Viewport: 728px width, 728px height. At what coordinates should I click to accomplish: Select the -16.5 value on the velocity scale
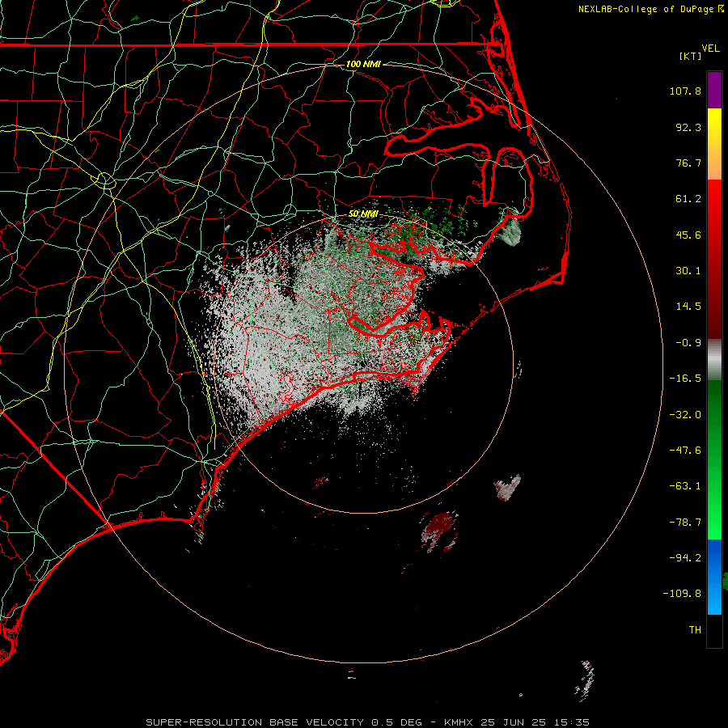tap(685, 379)
